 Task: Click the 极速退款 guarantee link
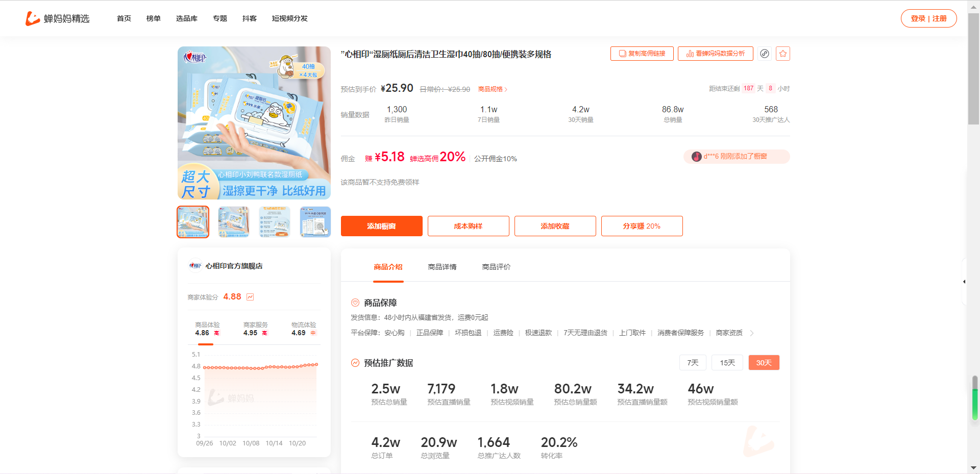pos(538,333)
